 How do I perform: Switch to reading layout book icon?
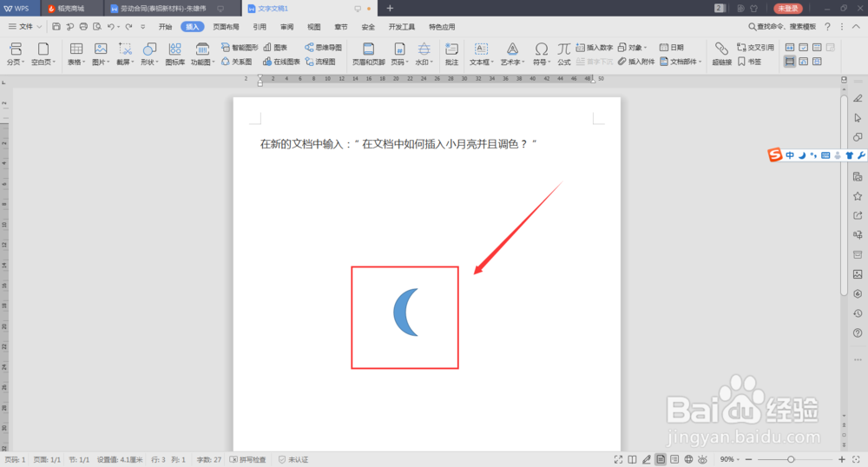click(632, 459)
